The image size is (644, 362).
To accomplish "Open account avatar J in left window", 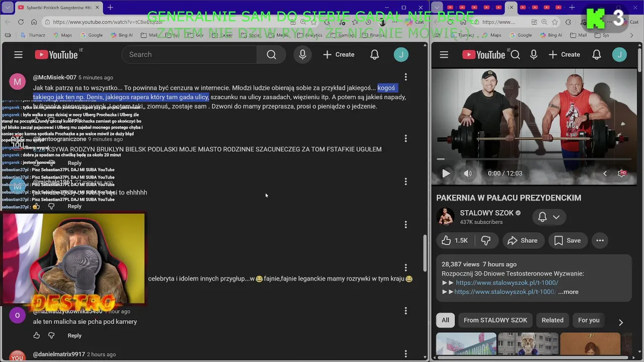I will click(401, 55).
